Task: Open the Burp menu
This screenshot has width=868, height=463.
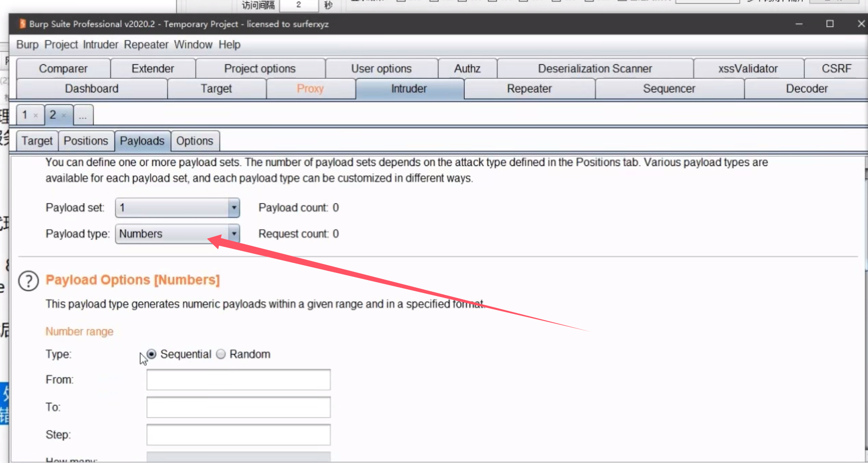Action: coord(27,45)
